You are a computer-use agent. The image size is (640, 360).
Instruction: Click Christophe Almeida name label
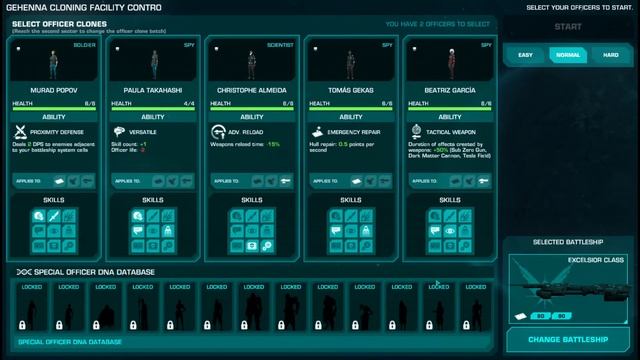[252, 90]
